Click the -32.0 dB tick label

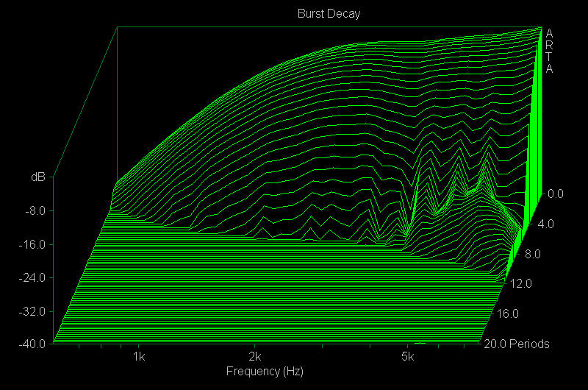[x=33, y=311]
